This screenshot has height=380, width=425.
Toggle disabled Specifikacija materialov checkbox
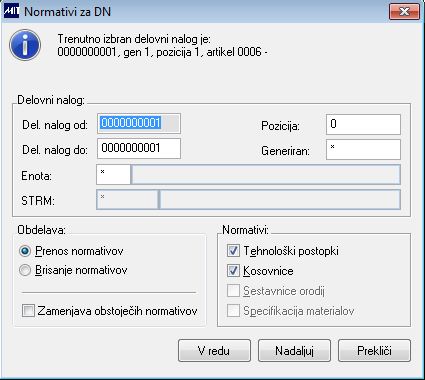tap(233, 311)
